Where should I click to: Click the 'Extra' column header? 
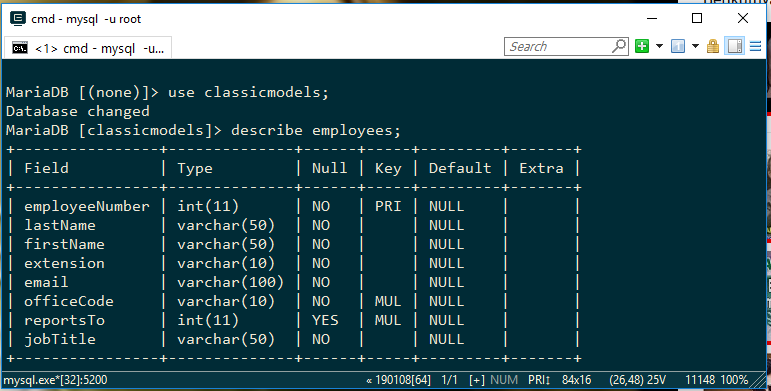coord(541,168)
